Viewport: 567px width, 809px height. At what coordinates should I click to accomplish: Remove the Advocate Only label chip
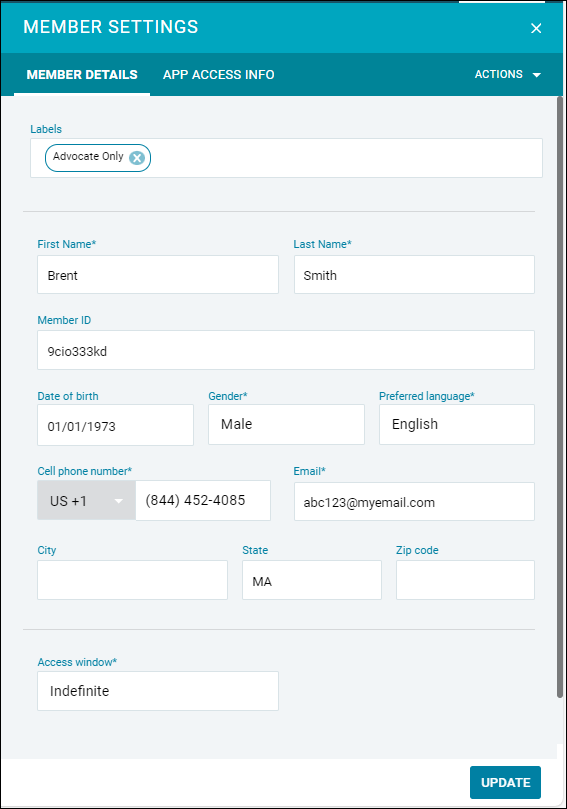click(x=137, y=158)
